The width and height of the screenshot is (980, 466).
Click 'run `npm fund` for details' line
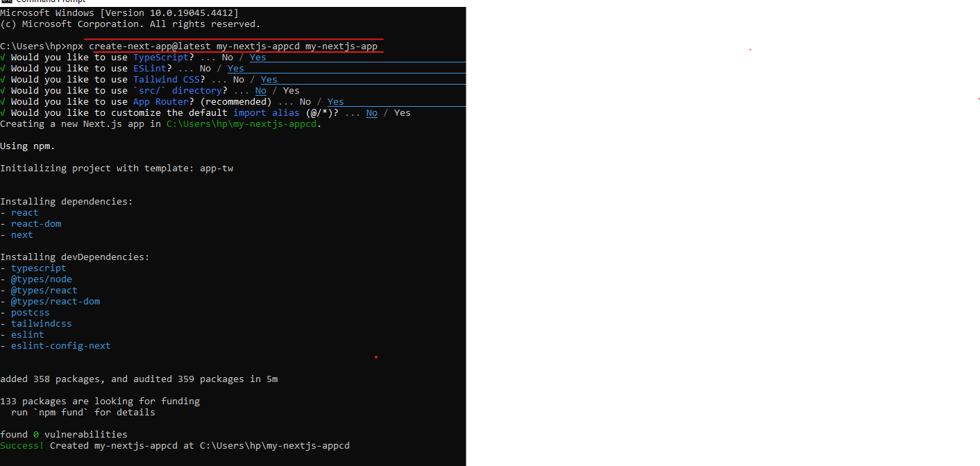(x=83, y=413)
